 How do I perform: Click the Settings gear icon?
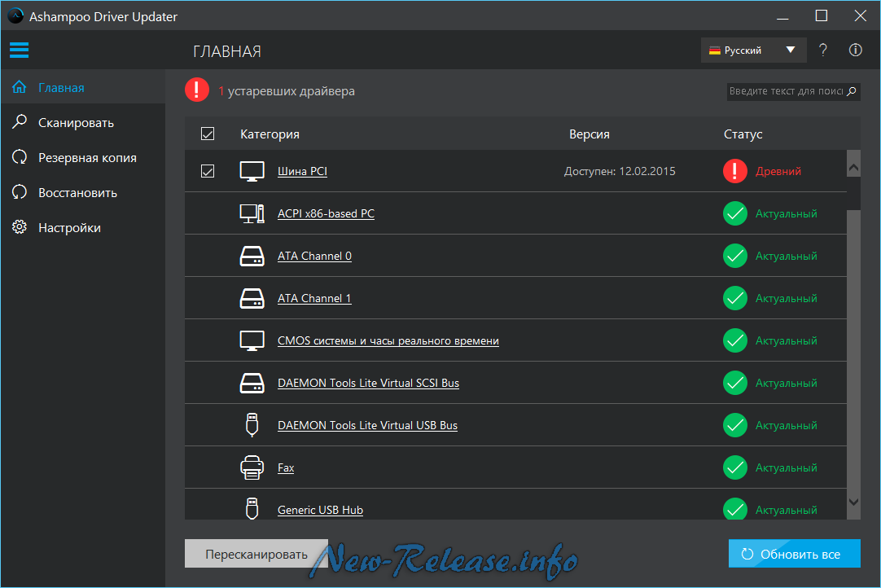[x=20, y=227]
